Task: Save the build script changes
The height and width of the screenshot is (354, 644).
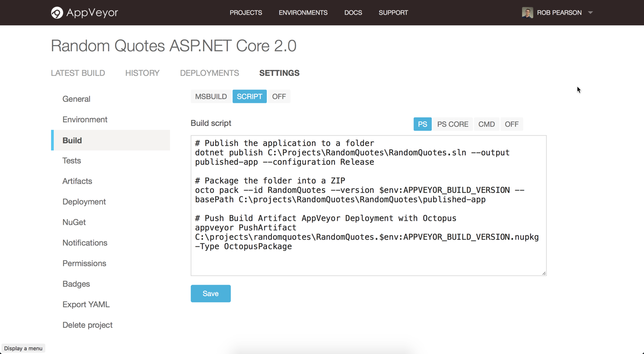Action: tap(211, 293)
